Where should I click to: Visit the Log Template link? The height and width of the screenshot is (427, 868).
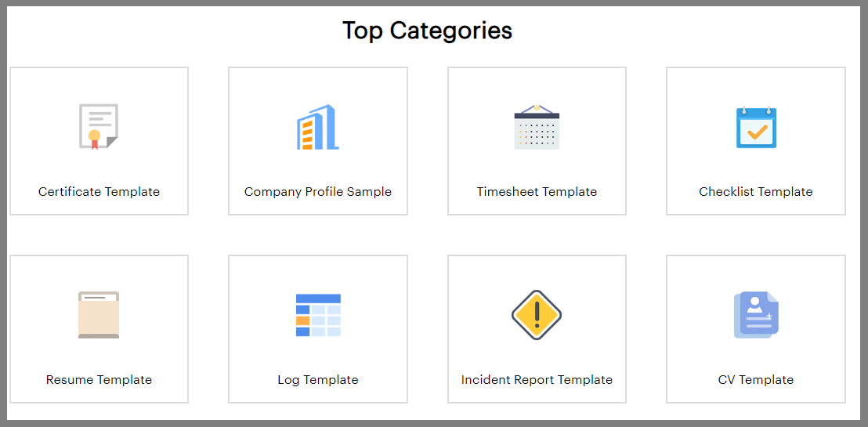[318, 380]
